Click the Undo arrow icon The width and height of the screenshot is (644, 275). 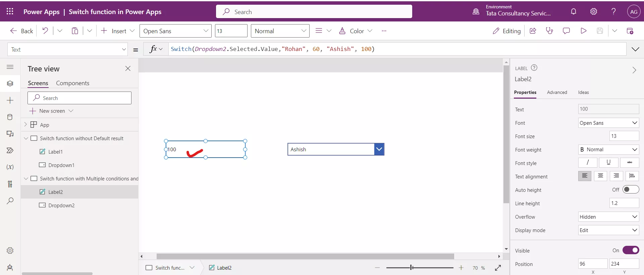45,31
